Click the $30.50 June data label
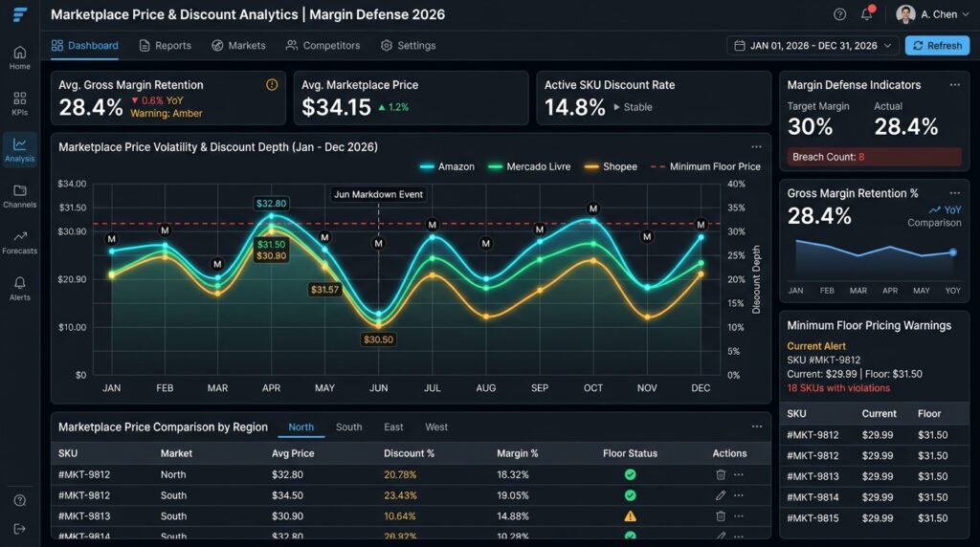 378,339
